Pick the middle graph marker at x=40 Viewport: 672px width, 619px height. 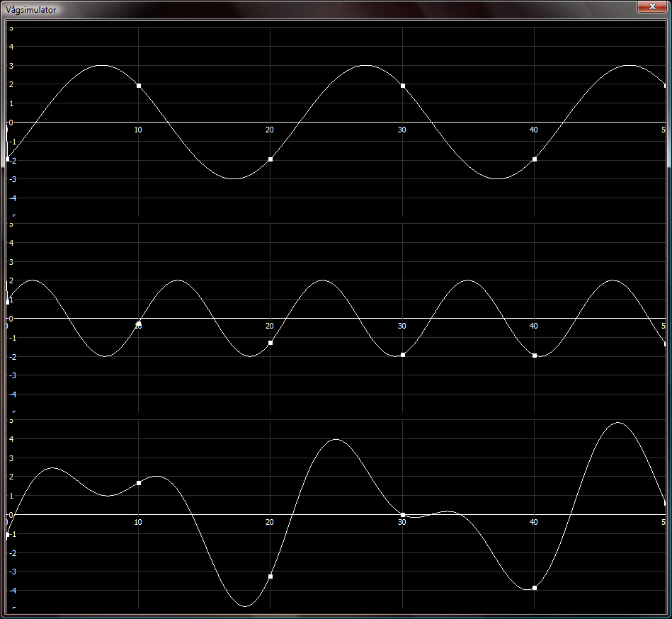[535, 356]
